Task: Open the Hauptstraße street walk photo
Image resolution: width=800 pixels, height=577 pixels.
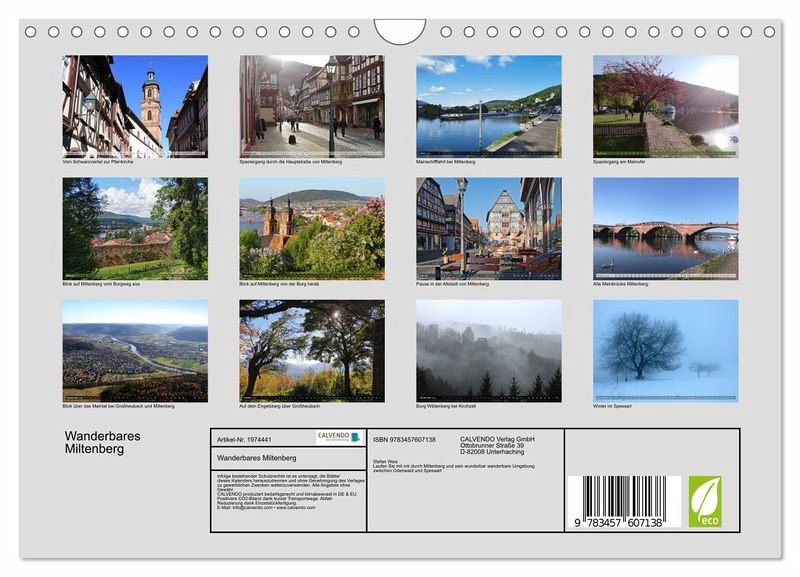Action: (312, 106)
